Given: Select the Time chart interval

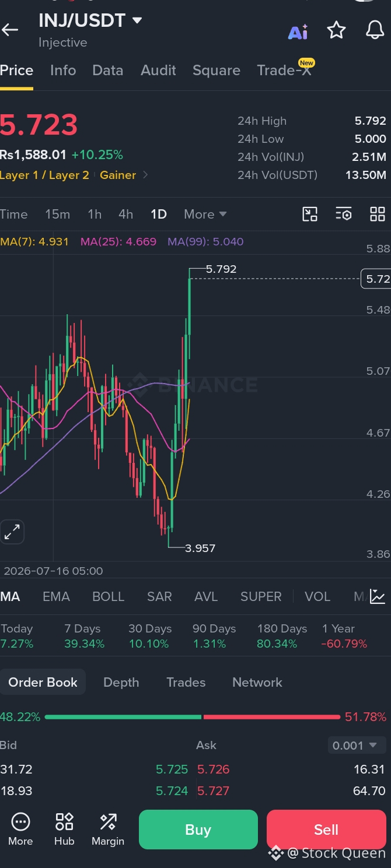Looking at the screenshot, I should 13,214.
